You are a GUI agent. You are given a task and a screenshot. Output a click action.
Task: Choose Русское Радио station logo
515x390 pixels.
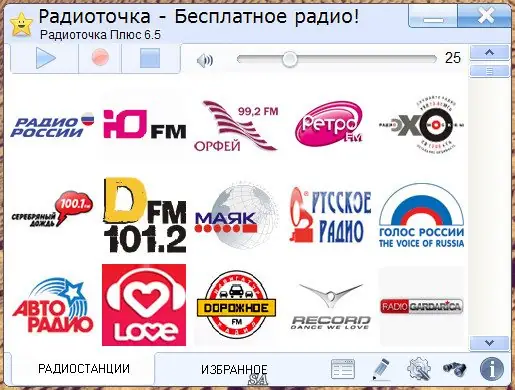click(330, 216)
